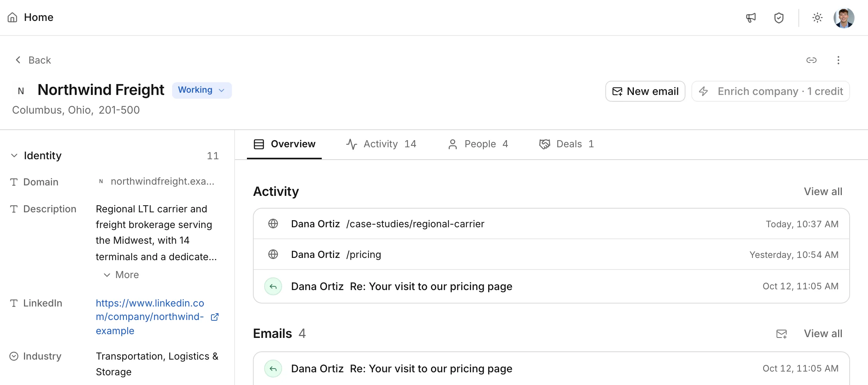The width and height of the screenshot is (868, 385).
Task: Click the New email button
Action: click(645, 91)
